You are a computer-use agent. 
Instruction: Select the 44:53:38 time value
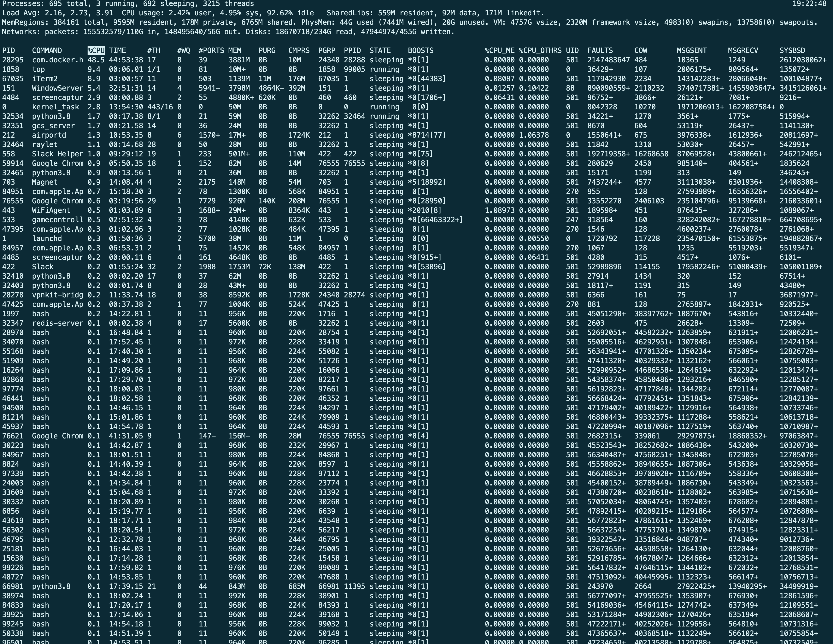[x=126, y=60]
